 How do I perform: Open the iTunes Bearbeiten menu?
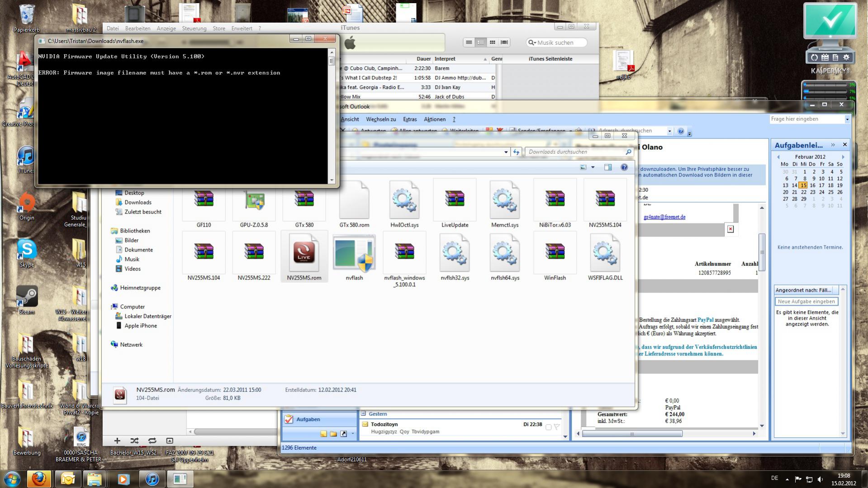pos(138,28)
